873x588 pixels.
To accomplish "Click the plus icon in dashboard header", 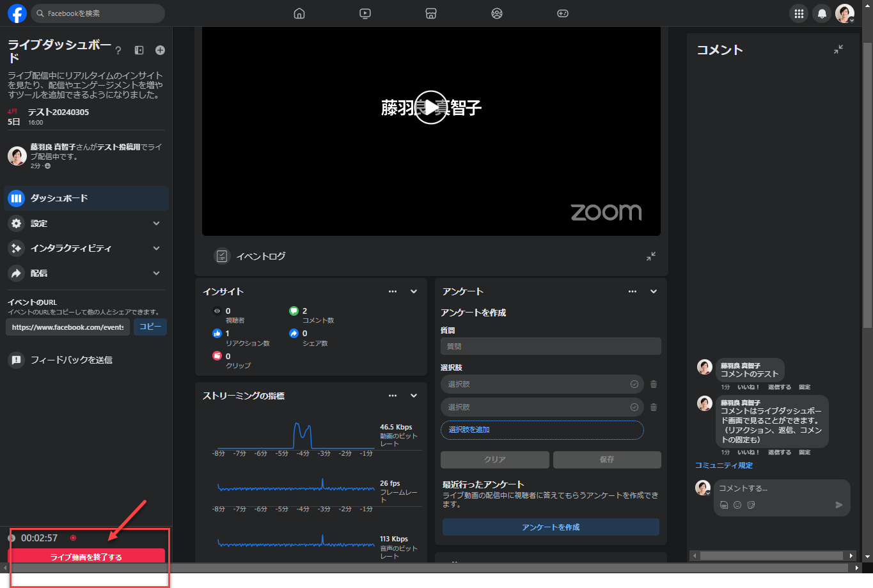I will coord(160,50).
